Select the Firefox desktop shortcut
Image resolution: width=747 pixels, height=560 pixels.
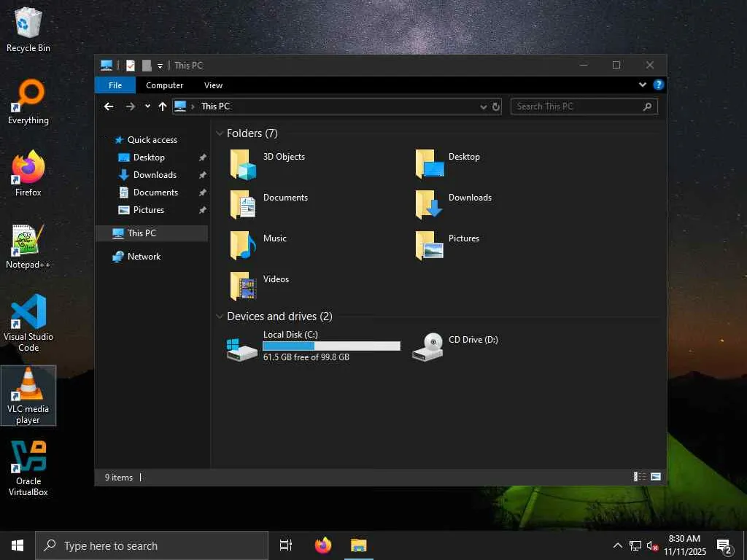coord(28,174)
